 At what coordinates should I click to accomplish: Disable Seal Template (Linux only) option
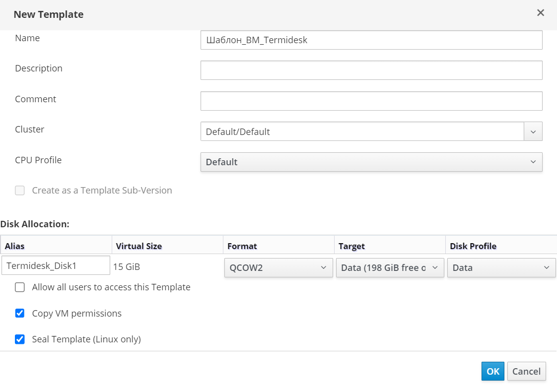click(x=20, y=339)
